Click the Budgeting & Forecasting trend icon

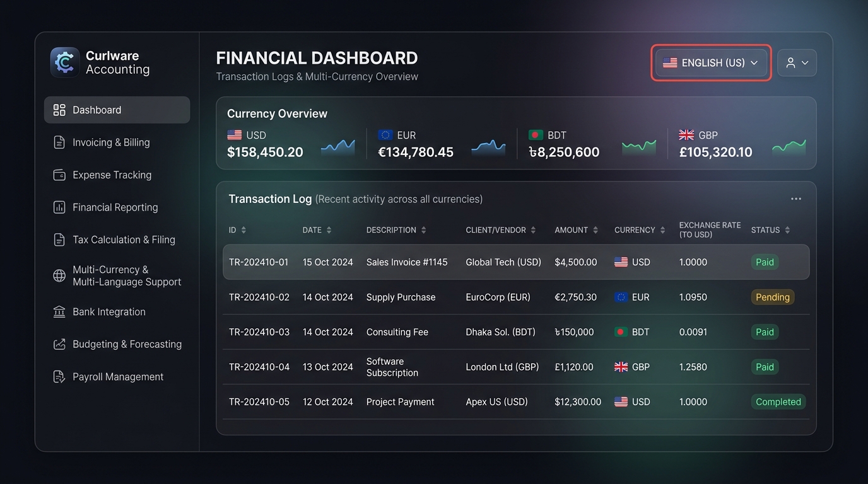59,344
